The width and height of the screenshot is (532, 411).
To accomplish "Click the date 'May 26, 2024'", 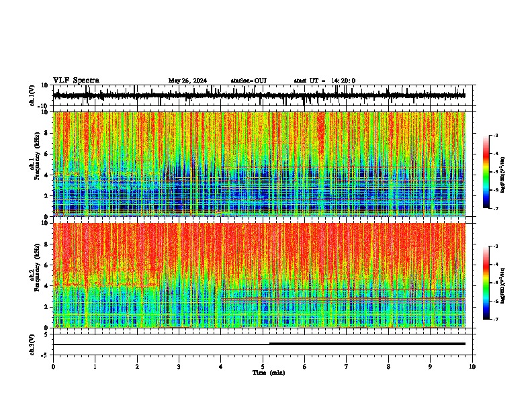I will click(187, 81).
